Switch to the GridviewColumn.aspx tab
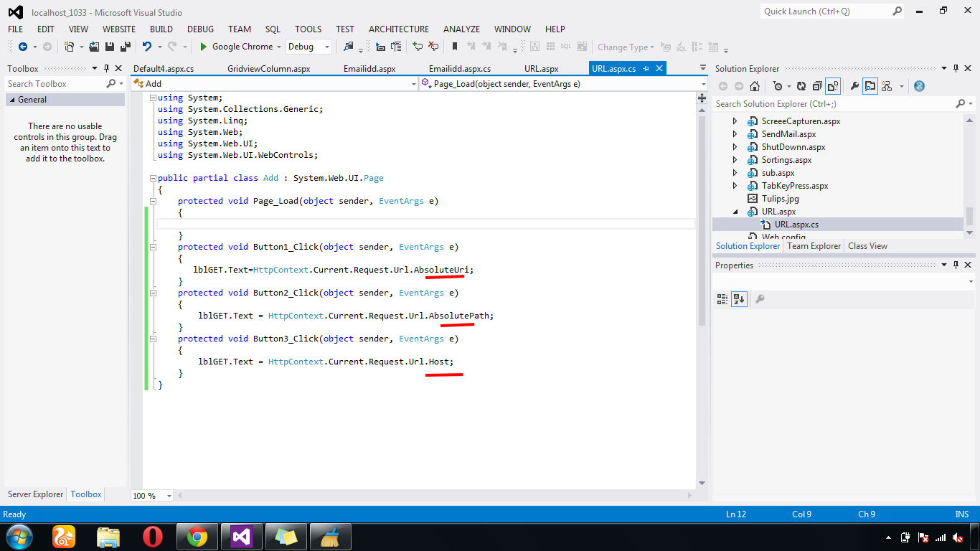 click(x=269, y=69)
